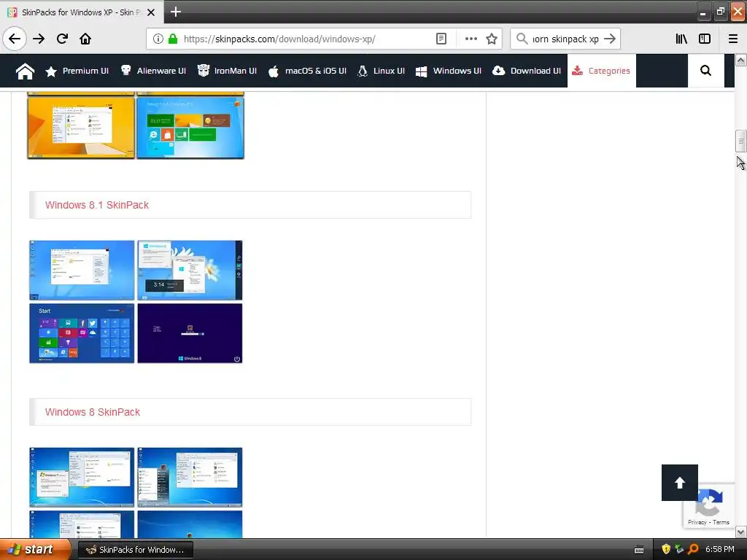Open Windows 8.1 purple login screen thumbnail
This screenshot has width=747, height=560.
click(x=190, y=333)
